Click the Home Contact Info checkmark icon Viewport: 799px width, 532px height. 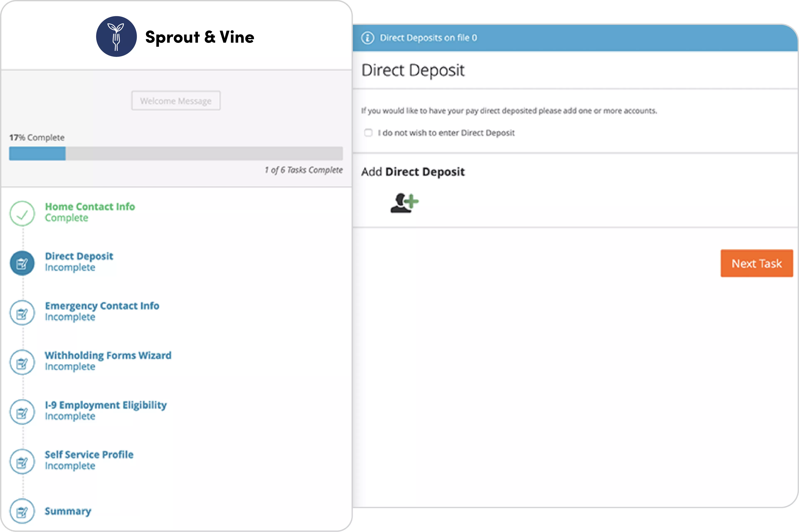point(22,214)
